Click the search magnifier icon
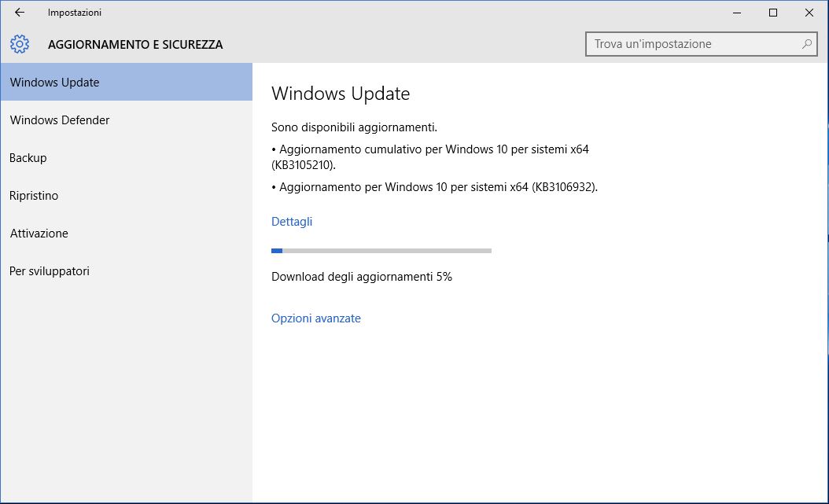Screen dimensions: 829x504 pyautogui.click(x=807, y=44)
